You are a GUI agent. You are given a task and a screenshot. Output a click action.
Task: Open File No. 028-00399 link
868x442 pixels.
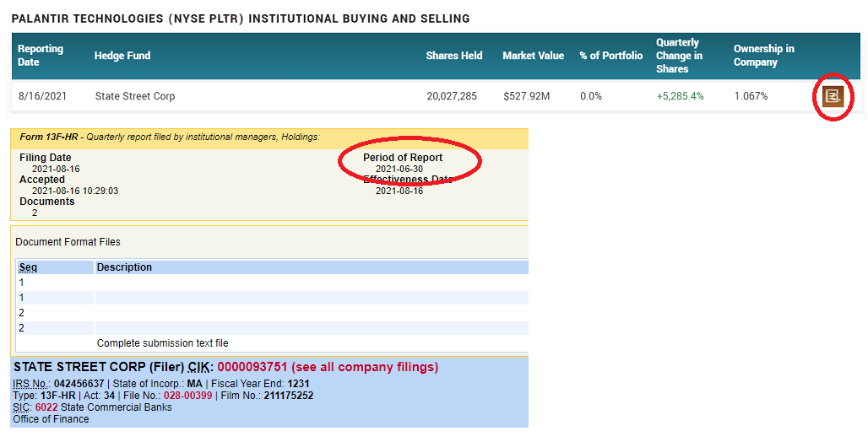pyautogui.click(x=182, y=396)
